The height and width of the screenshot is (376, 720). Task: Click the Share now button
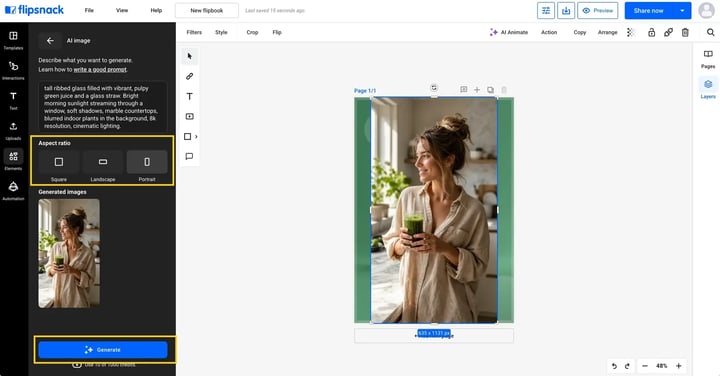(x=649, y=11)
